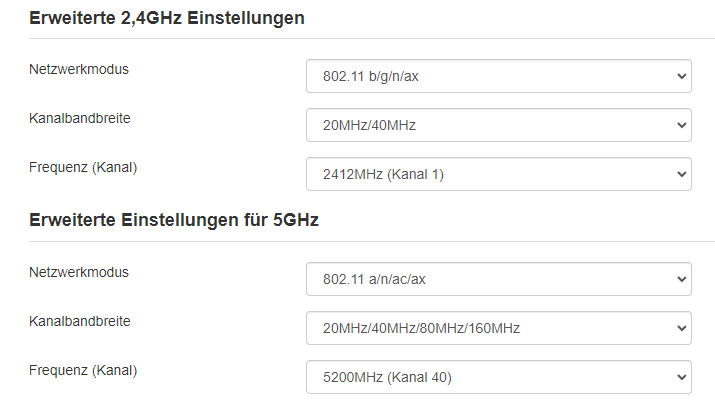Image resolution: width=715 pixels, height=413 pixels.
Task: Click the 2,4GHz Frequenz (Kanal) label
Action: (83, 167)
